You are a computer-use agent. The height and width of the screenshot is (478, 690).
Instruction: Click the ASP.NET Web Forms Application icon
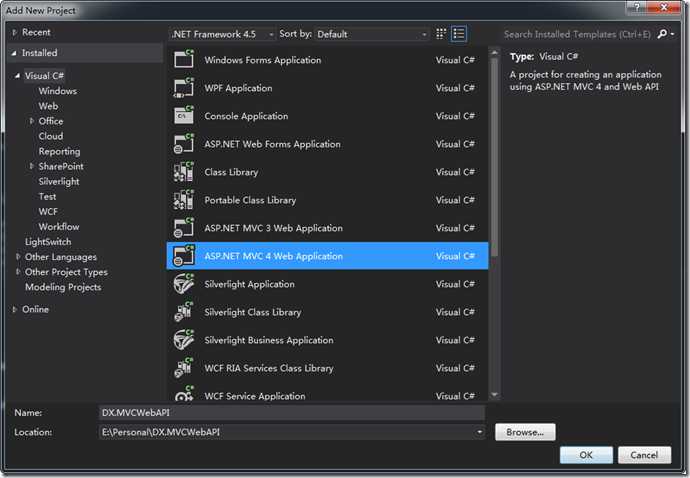(184, 143)
